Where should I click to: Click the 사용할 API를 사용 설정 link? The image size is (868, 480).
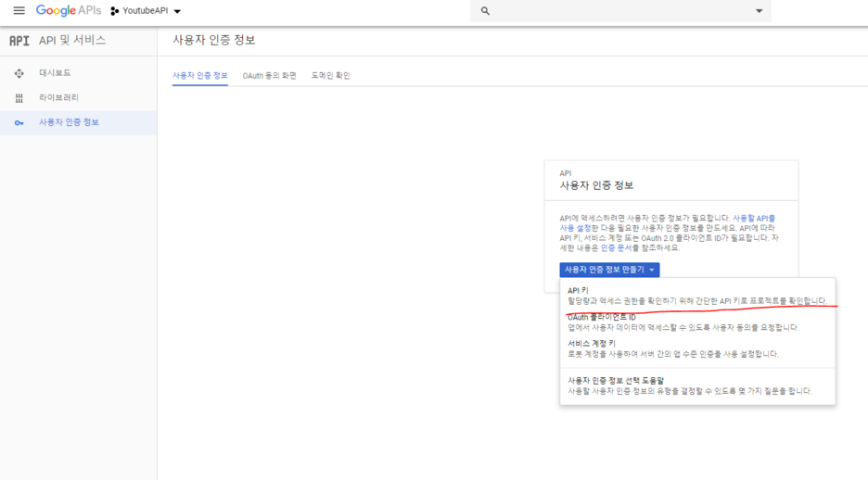[754, 219]
